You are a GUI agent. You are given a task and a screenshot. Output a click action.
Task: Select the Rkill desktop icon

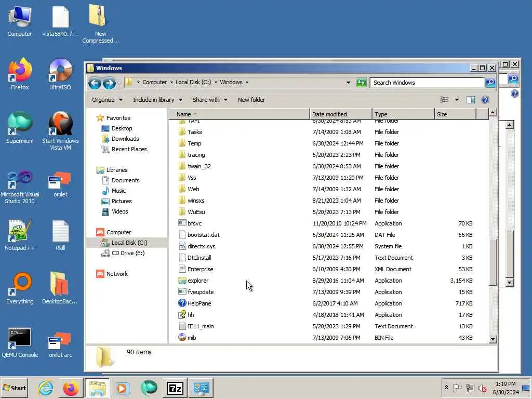(x=60, y=235)
